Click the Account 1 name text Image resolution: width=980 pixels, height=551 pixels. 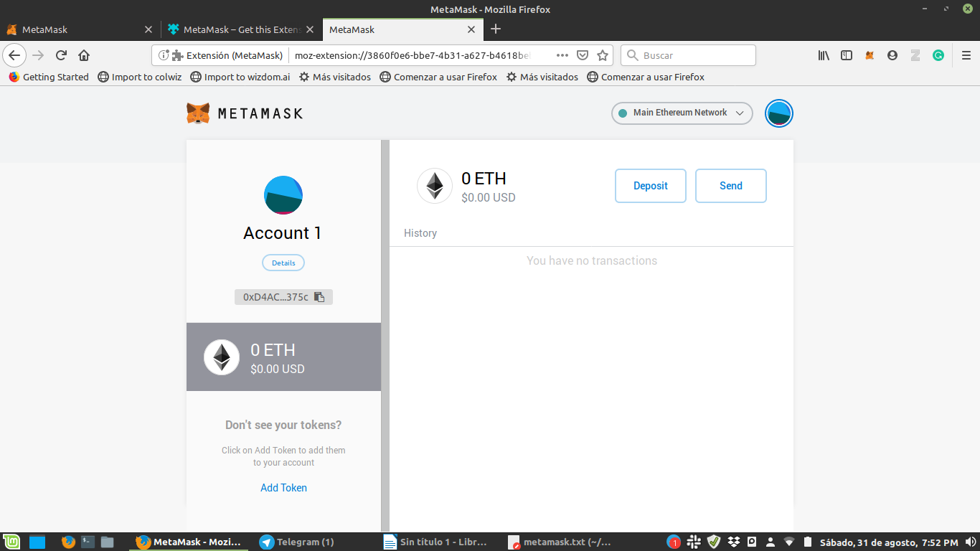(x=283, y=233)
